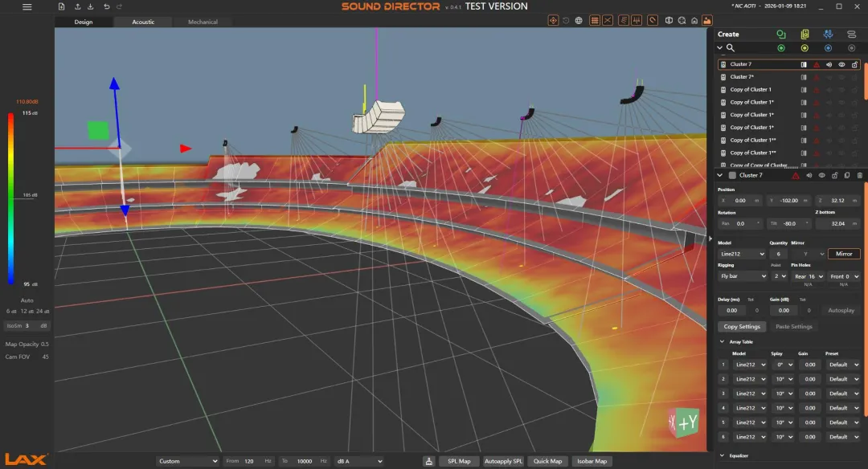
Task: Duplicate Cluster 7 using the copy icon
Action: point(847,175)
